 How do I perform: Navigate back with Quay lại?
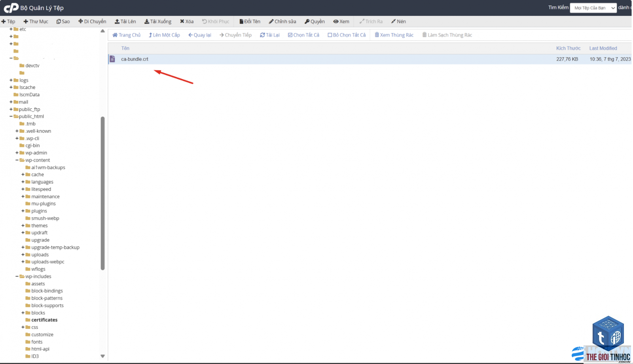pos(200,35)
